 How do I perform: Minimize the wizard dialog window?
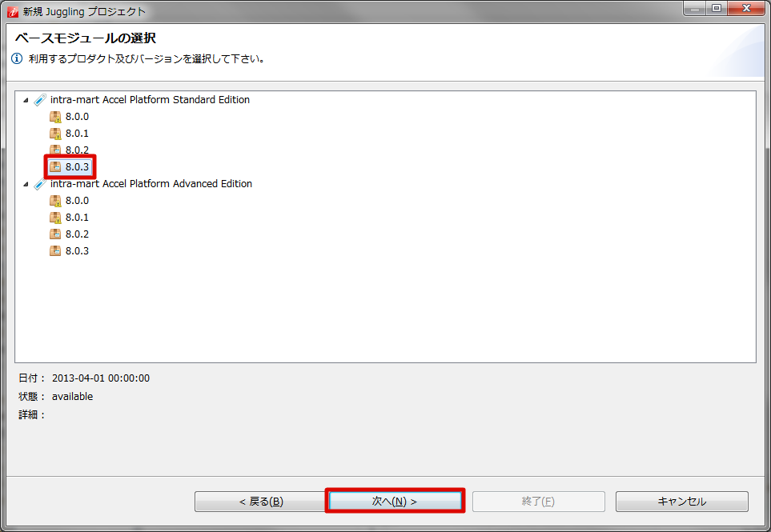coord(695,8)
